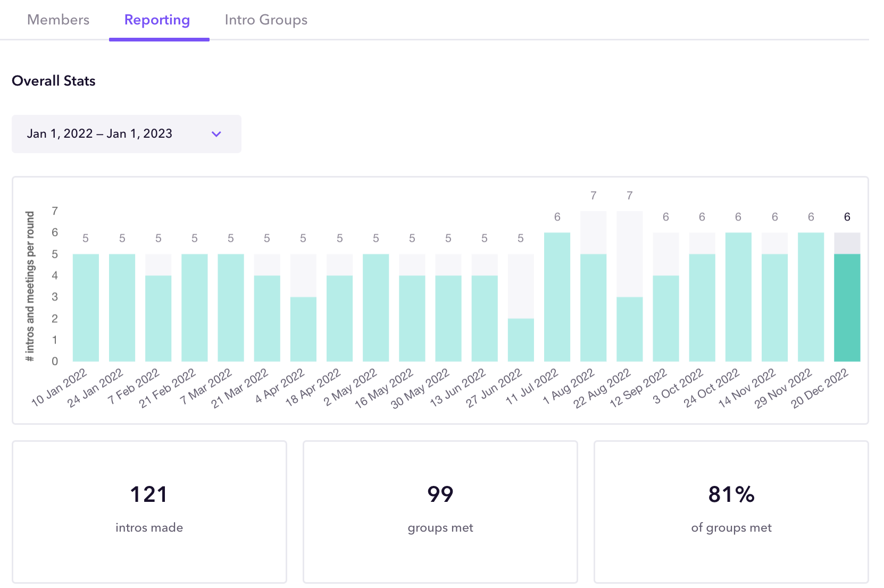Select the 7 Mar 2022 bar
The image size is (884, 588).
tap(231, 308)
